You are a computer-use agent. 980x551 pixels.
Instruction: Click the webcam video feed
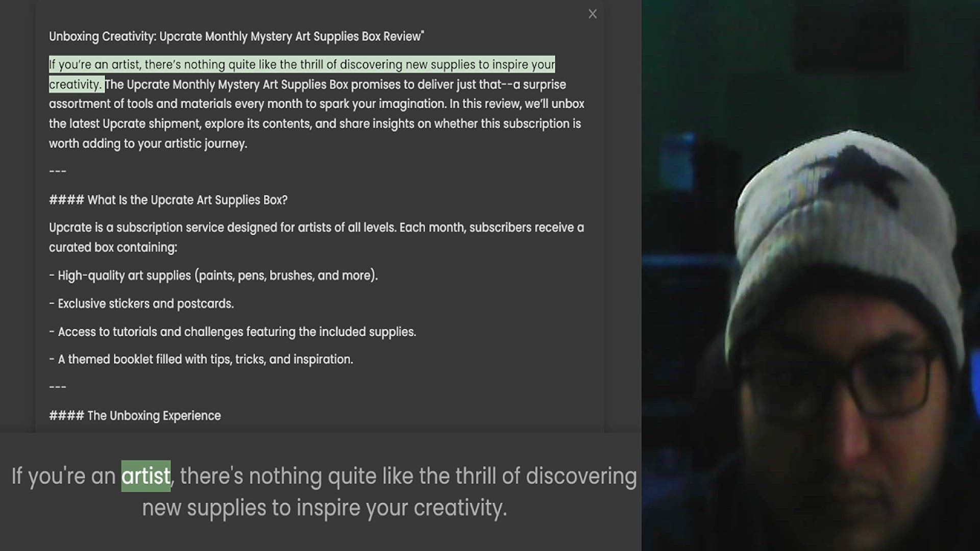(x=811, y=275)
